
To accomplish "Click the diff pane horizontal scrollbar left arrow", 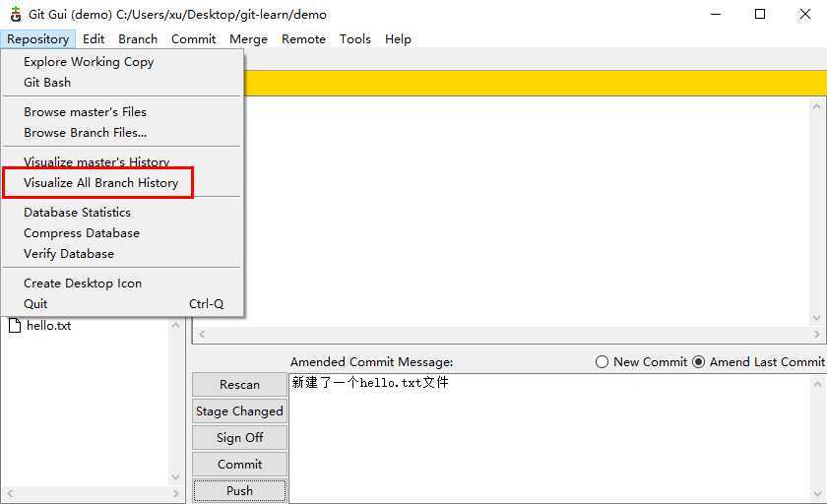I will pos(202,334).
